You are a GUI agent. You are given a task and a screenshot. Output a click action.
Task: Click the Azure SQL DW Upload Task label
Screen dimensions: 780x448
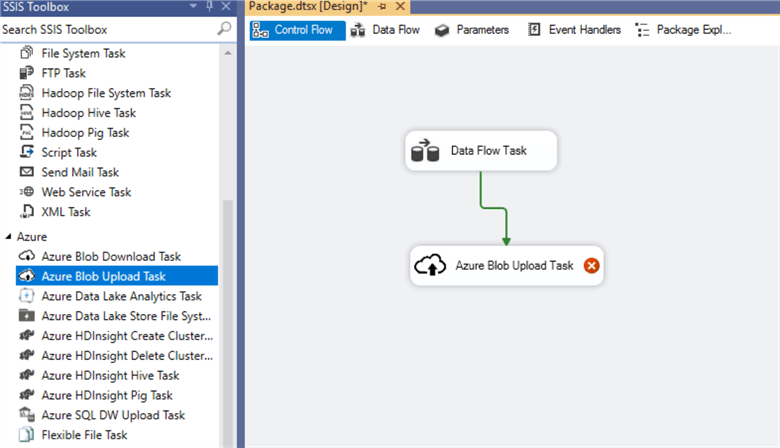click(x=113, y=415)
